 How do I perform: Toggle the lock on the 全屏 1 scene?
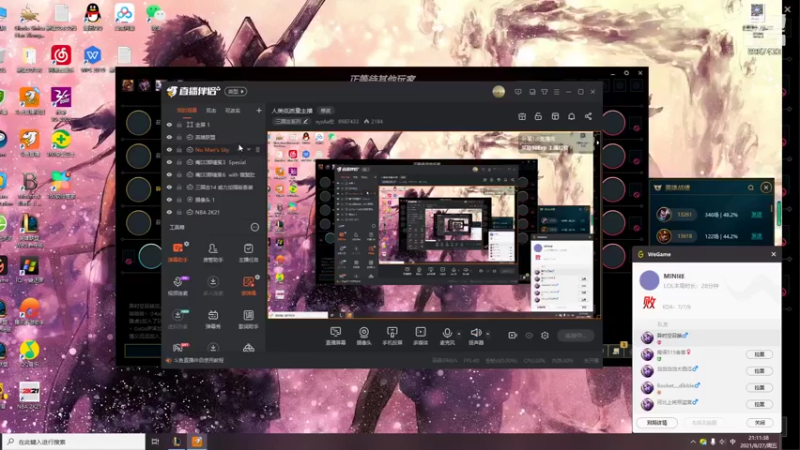click(179, 124)
